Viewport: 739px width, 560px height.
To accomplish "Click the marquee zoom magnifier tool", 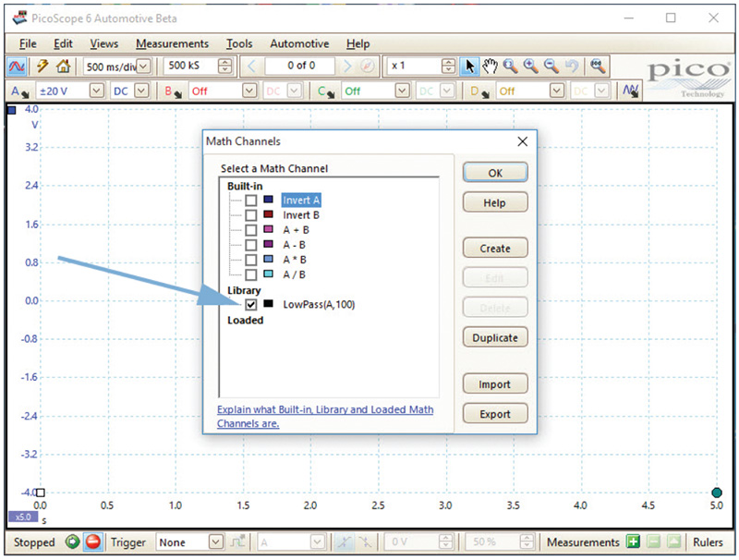I will click(510, 66).
